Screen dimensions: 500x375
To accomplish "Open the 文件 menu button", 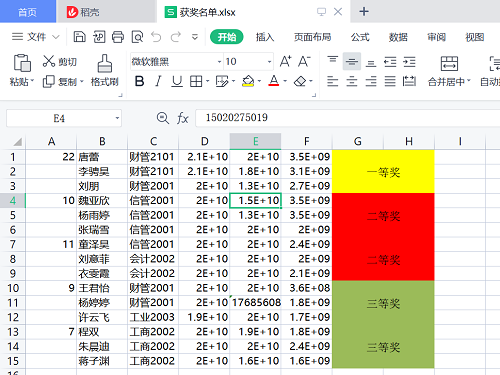I will click(36, 37).
